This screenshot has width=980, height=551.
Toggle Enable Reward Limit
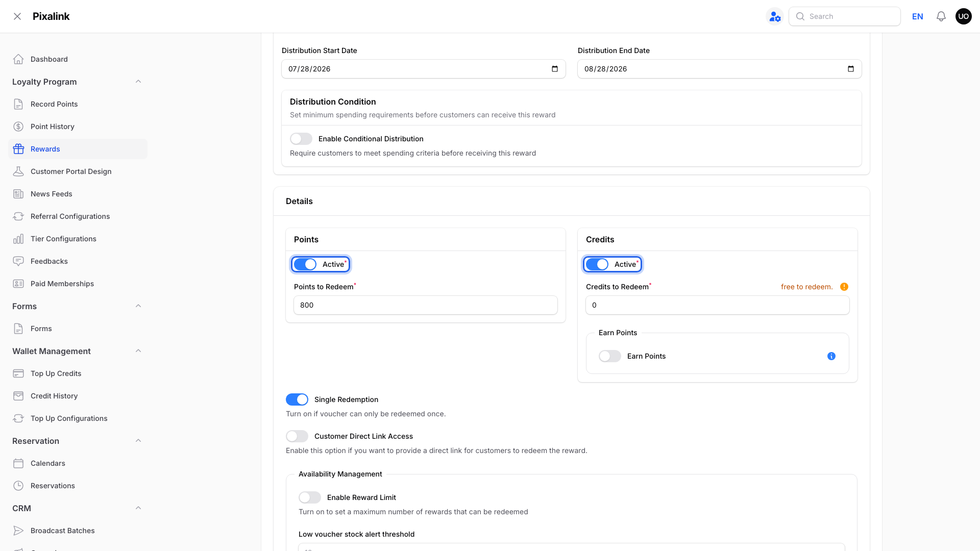pos(310,497)
